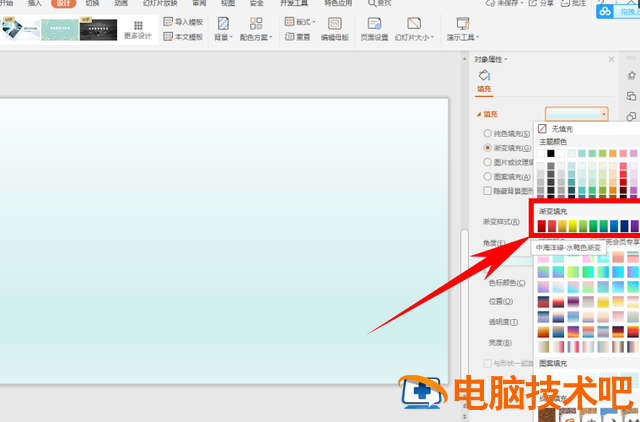Screen dimensions: 640x422
Task: Pick red gradient preset swatch
Action: [542, 226]
